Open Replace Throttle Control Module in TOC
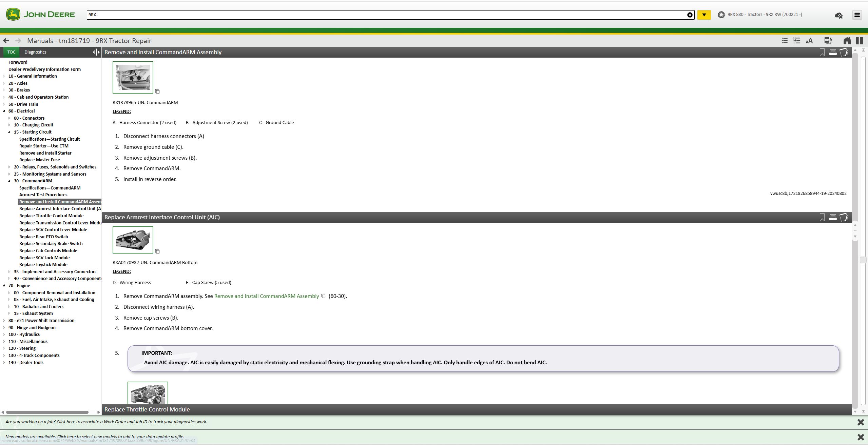 click(51, 216)
